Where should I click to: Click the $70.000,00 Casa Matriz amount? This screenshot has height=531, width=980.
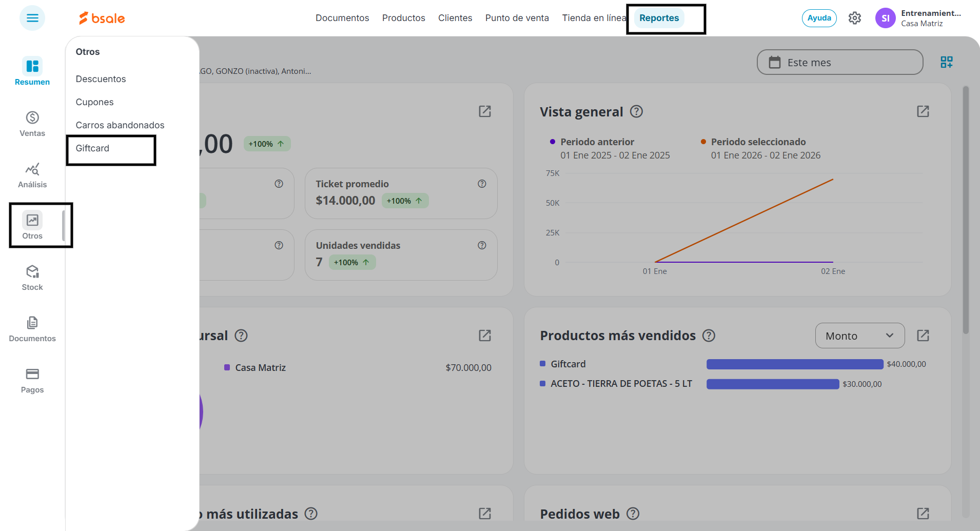(468, 367)
